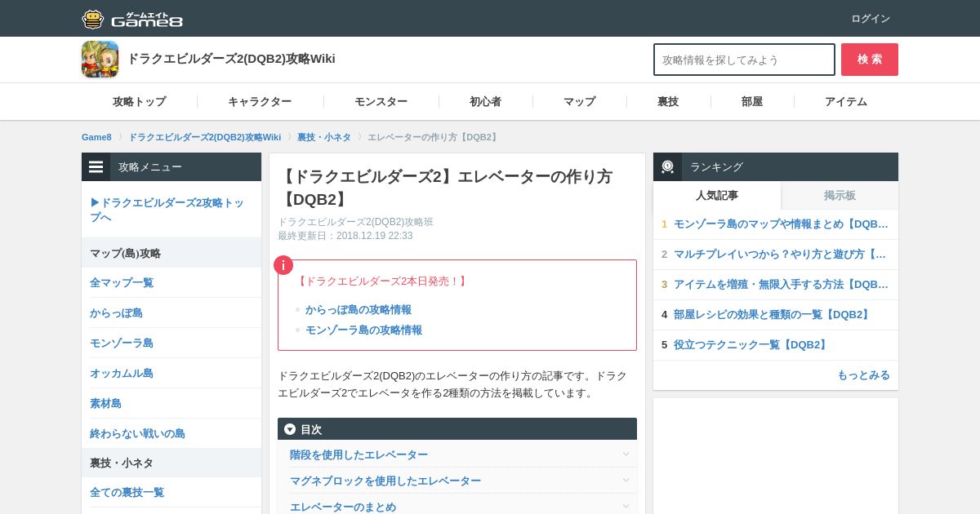The image size is (980, 514).
Task: Click the からっぽ島の攻略情報 link in notice
Action: [x=359, y=310]
